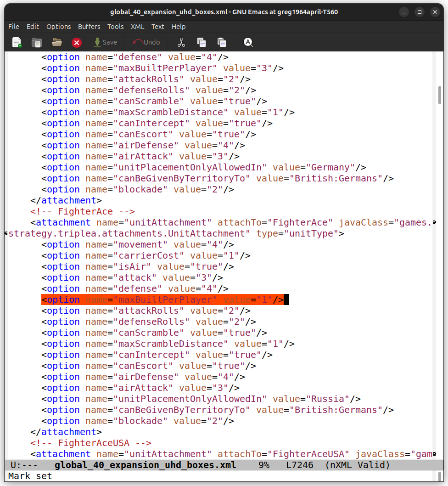
Task: Open the Help menu
Action: pos(179,27)
